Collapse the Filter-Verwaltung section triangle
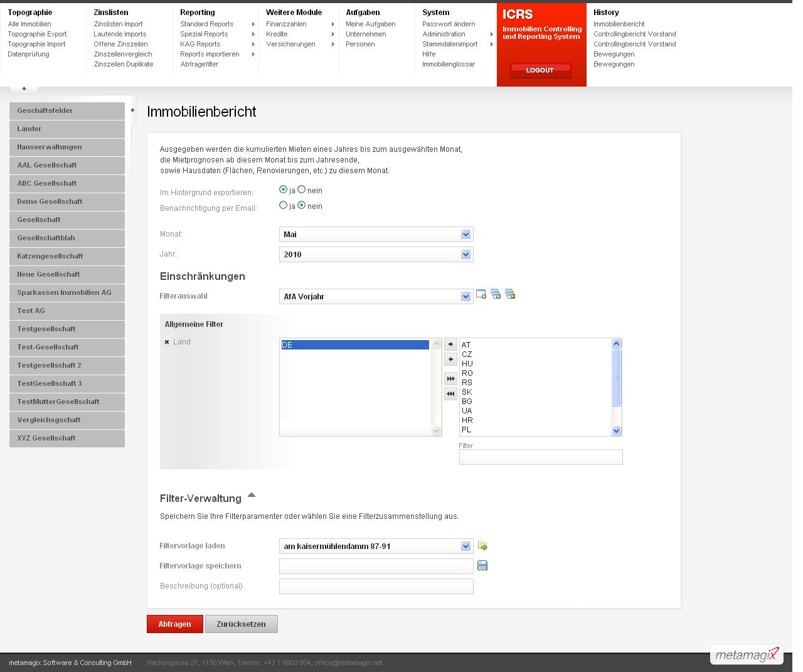803x672 pixels. pos(252,495)
